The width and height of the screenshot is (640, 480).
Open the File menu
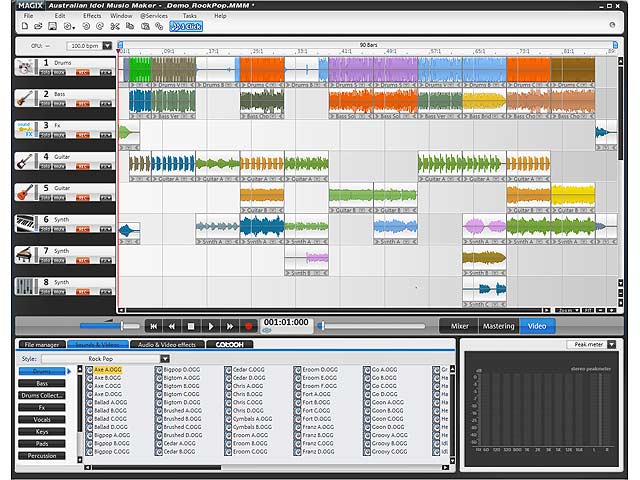[x=28, y=16]
